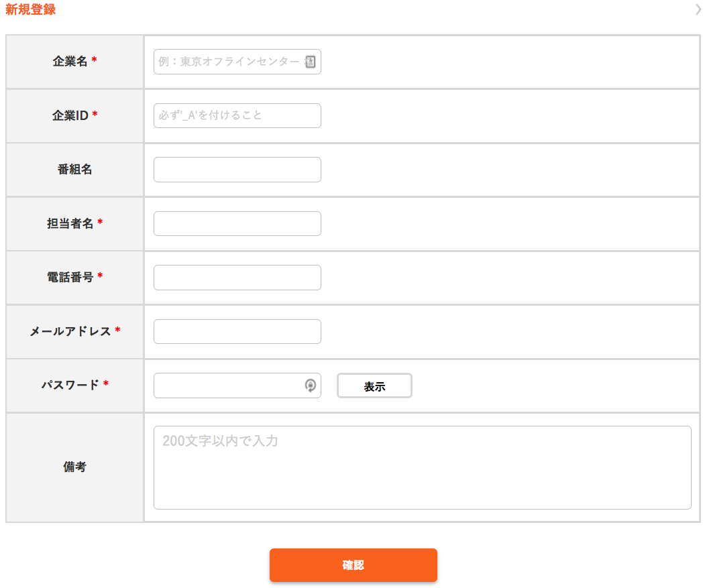Click the 企業ID field label
The height and width of the screenshot is (588, 705).
coord(70,115)
